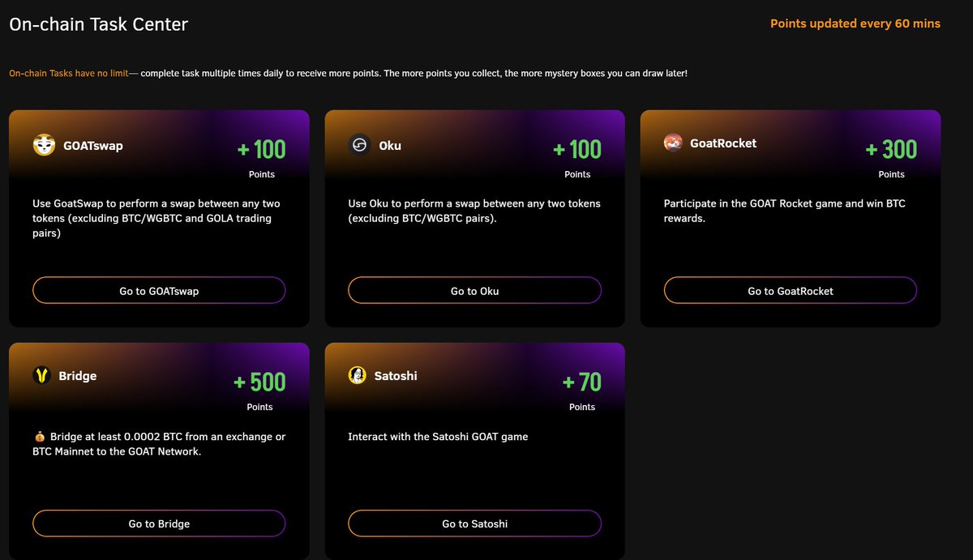Click the +100 points value on Oku
This screenshot has height=560, width=973.
(x=577, y=149)
